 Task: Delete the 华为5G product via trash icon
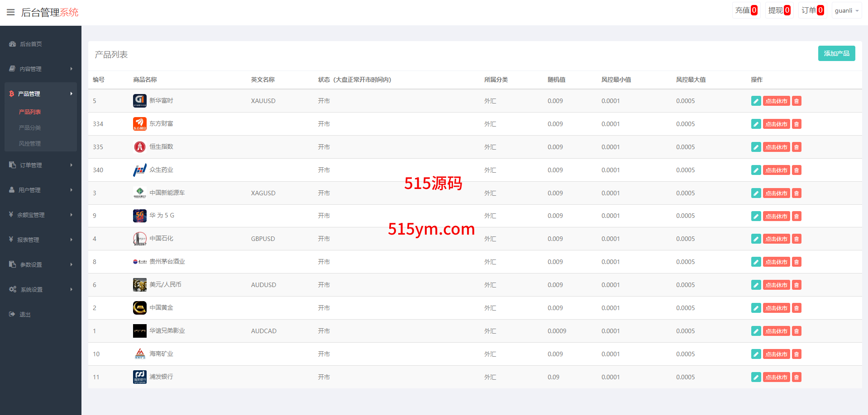coord(796,216)
